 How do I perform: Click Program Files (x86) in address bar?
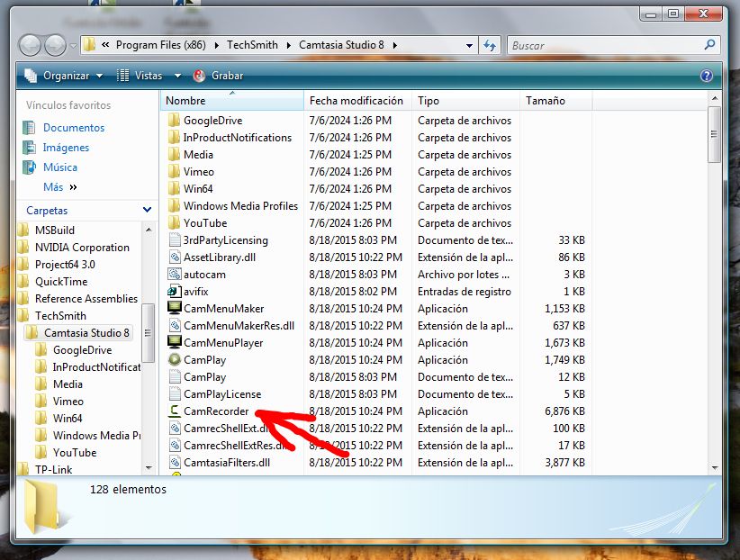[160, 45]
